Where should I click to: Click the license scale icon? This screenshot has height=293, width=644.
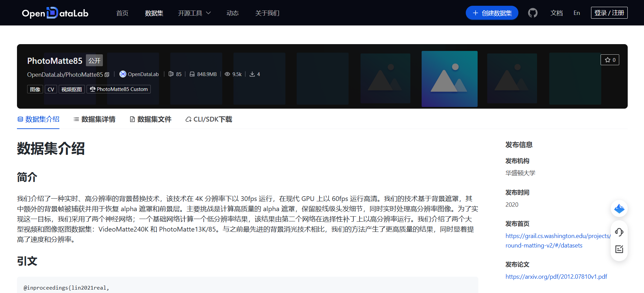click(93, 89)
